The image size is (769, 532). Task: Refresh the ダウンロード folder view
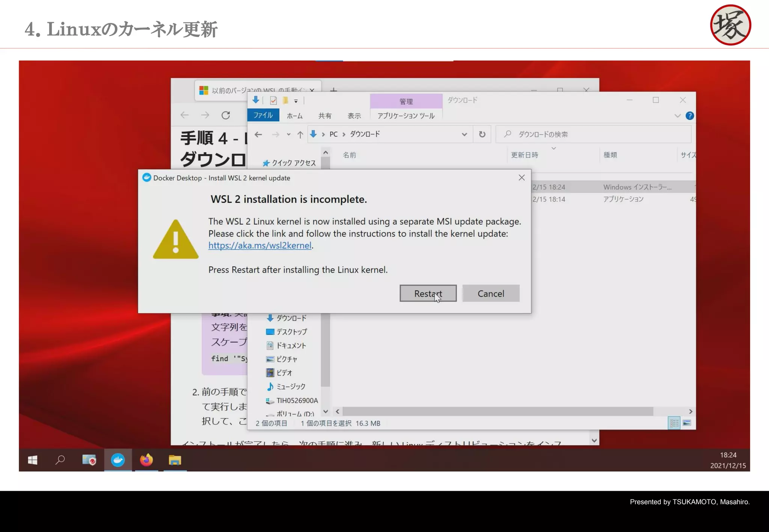tap(482, 134)
